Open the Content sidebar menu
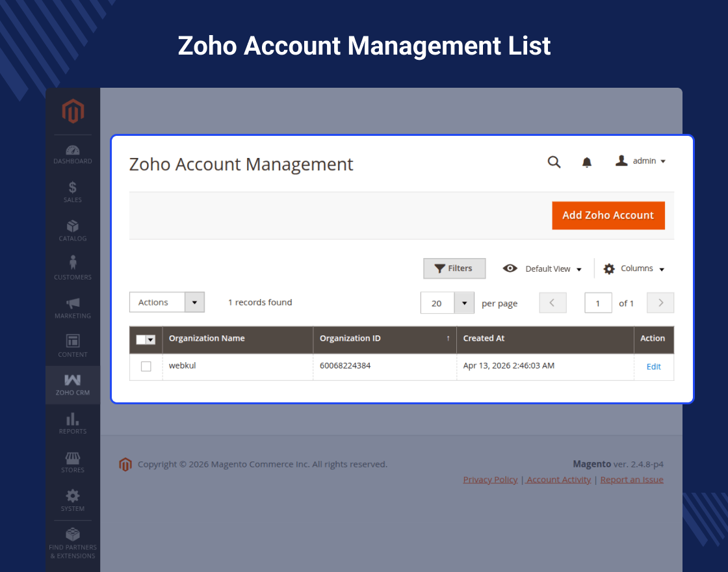The width and height of the screenshot is (728, 572). (x=73, y=346)
